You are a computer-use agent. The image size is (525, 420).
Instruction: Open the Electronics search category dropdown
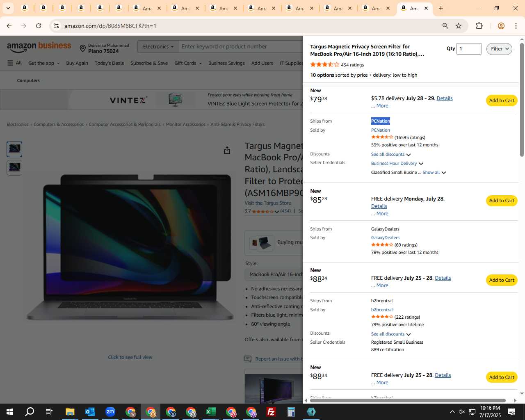coord(158,46)
